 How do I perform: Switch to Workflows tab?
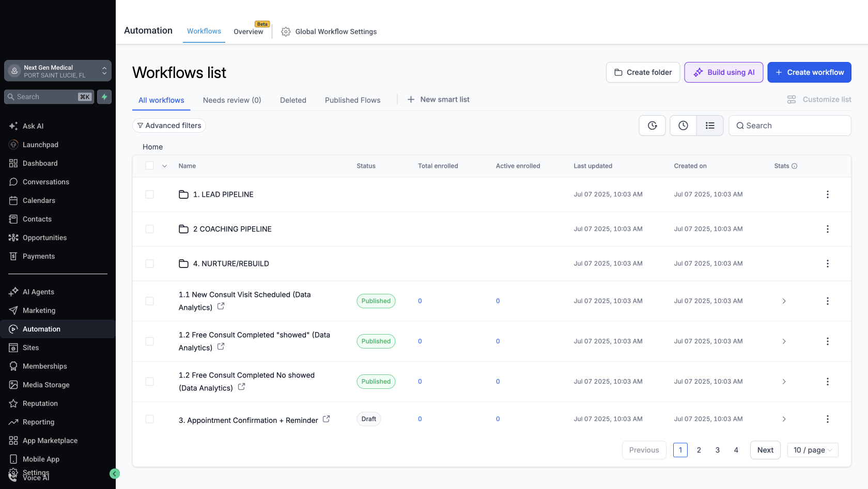[204, 31]
